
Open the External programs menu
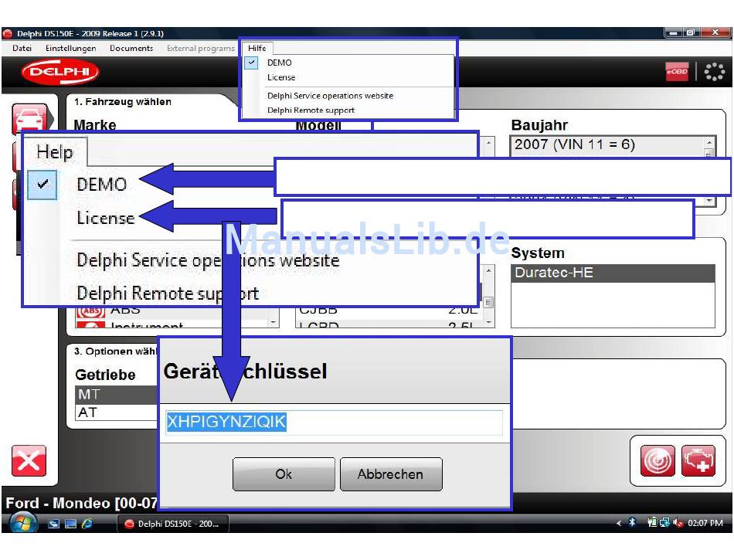[x=200, y=48]
